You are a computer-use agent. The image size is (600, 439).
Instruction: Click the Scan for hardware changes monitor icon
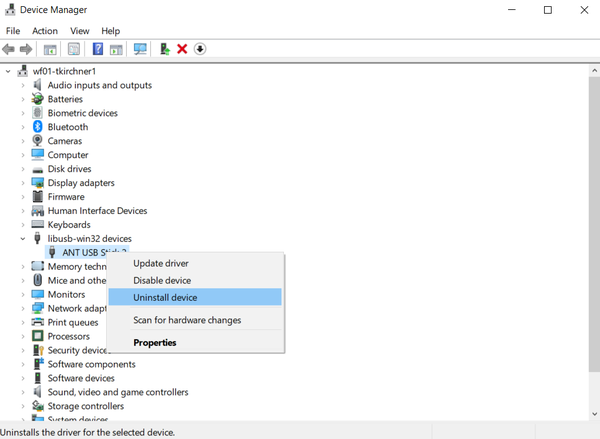(x=140, y=49)
